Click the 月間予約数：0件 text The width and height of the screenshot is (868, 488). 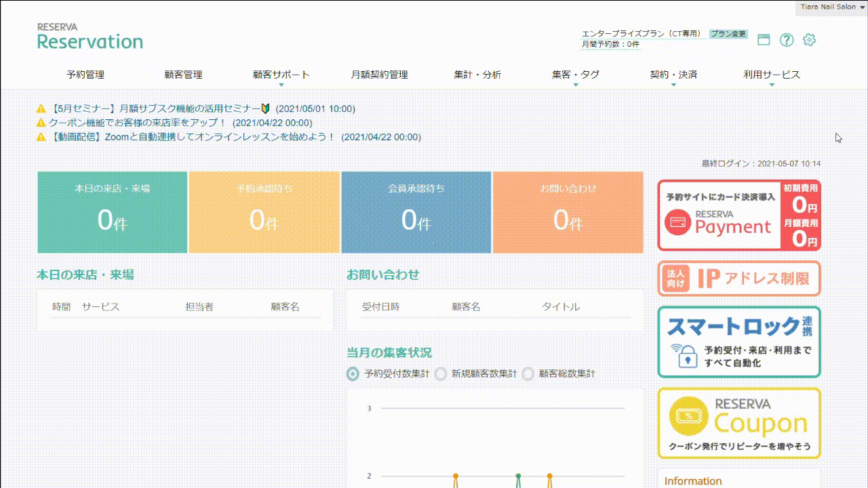click(x=610, y=44)
